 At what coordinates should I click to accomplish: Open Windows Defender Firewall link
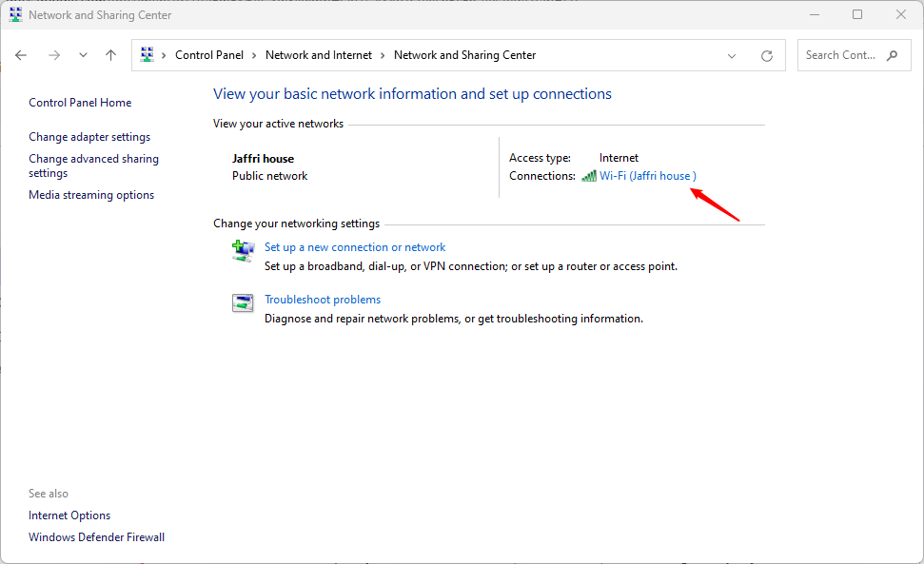[96, 537]
